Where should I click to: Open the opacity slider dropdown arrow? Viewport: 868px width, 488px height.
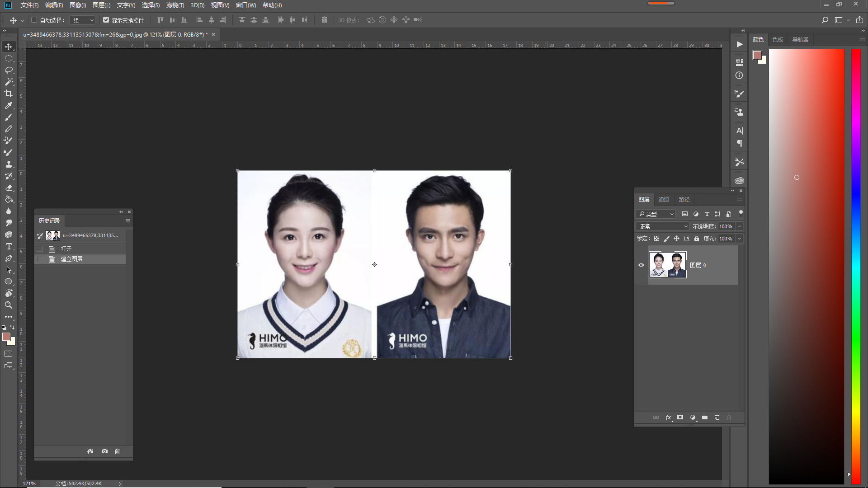coord(740,226)
